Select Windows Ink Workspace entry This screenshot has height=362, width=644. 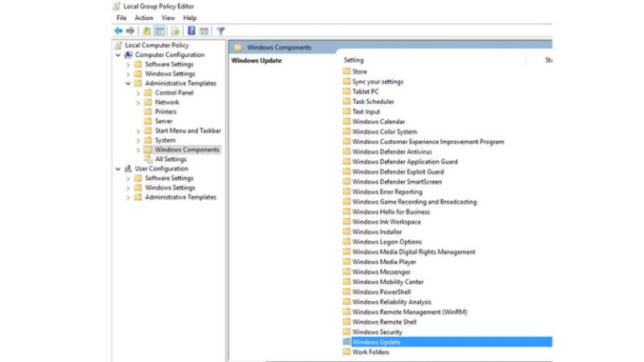[x=387, y=221]
